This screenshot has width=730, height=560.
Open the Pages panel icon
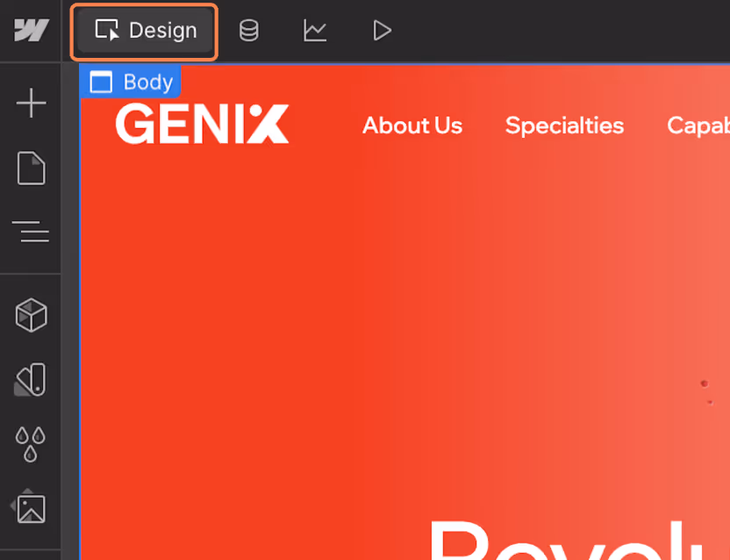coord(32,168)
